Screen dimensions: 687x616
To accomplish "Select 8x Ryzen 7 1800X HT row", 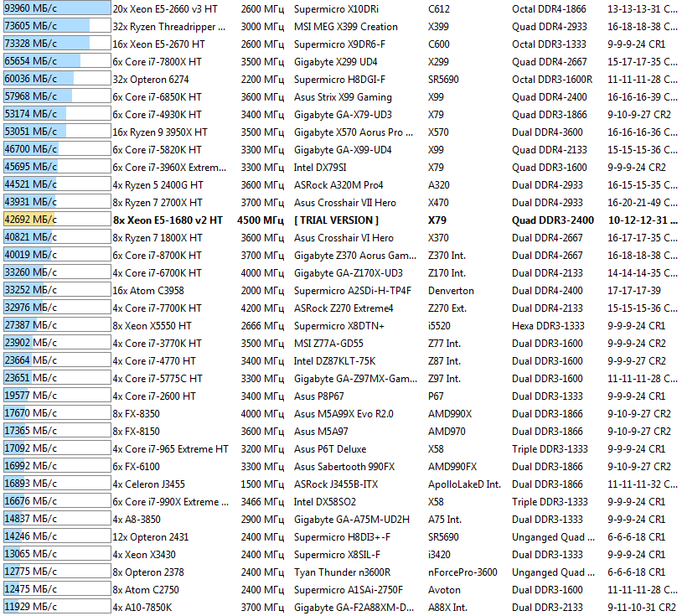I will point(158,238).
